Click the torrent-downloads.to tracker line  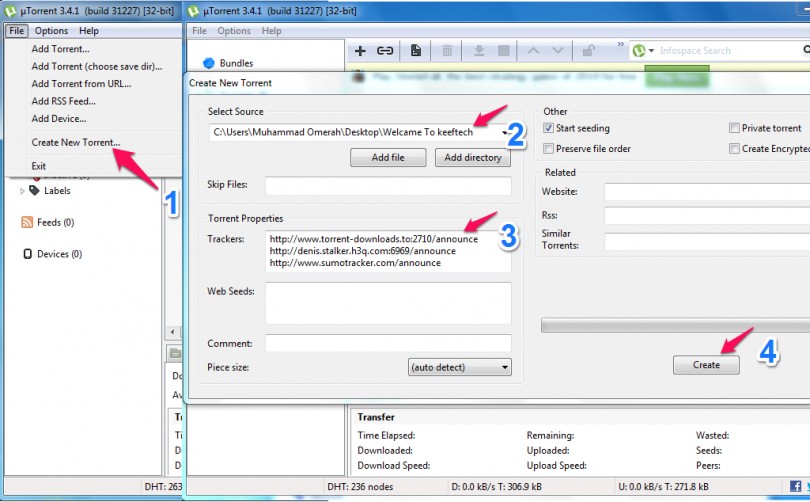point(373,239)
